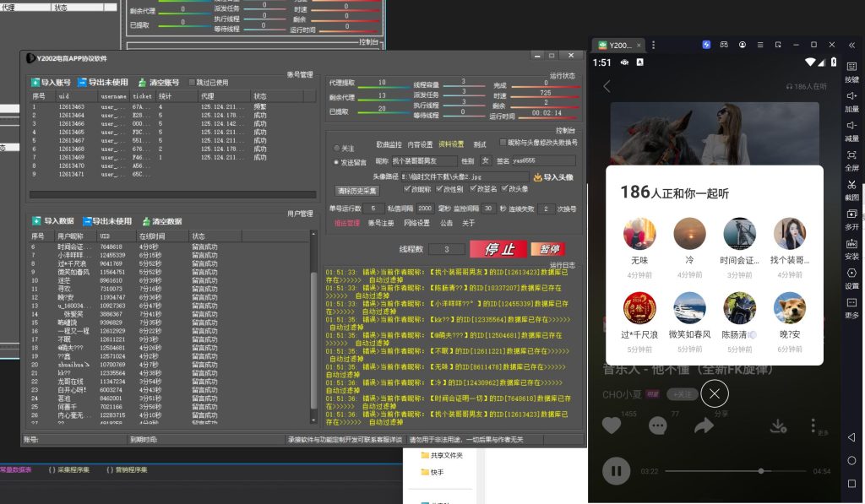Click the 导入头像 import avatar icon
The width and height of the screenshot is (865, 504).
tap(538, 177)
